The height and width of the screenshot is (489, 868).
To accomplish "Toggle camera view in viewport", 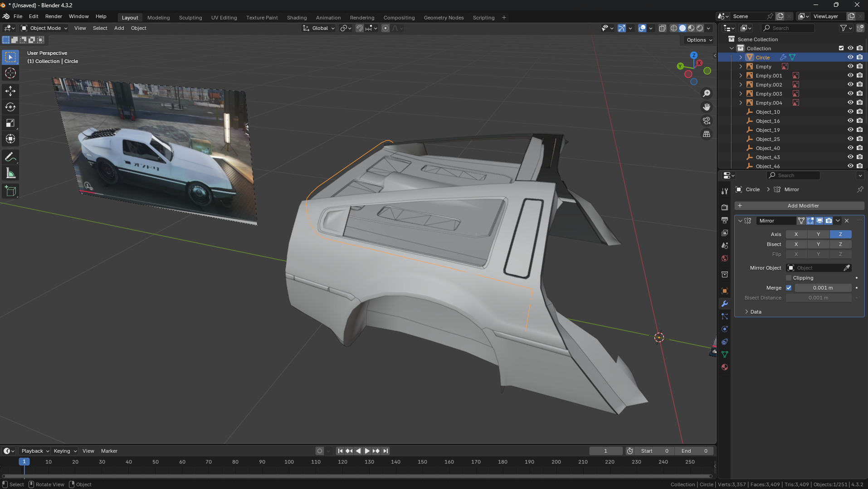I will point(707,121).
